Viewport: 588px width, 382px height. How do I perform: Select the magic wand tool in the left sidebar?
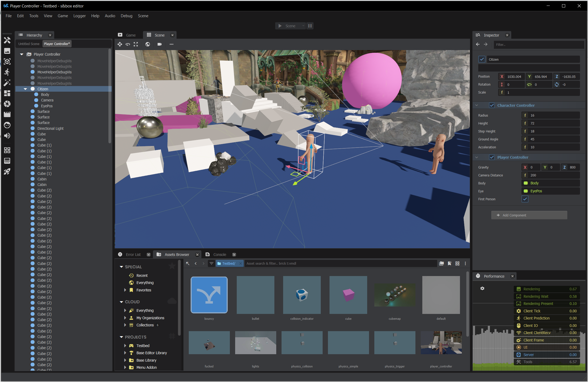click(7, 83)
